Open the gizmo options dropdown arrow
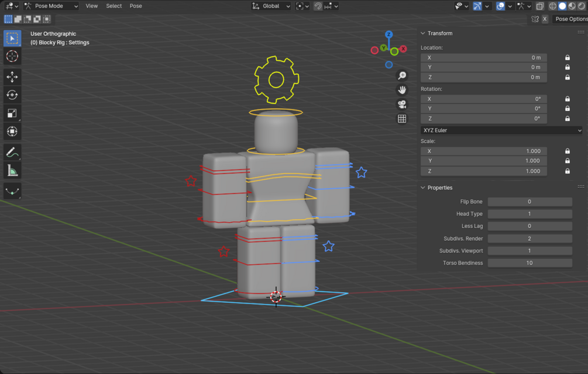 [x=487, y=6]
